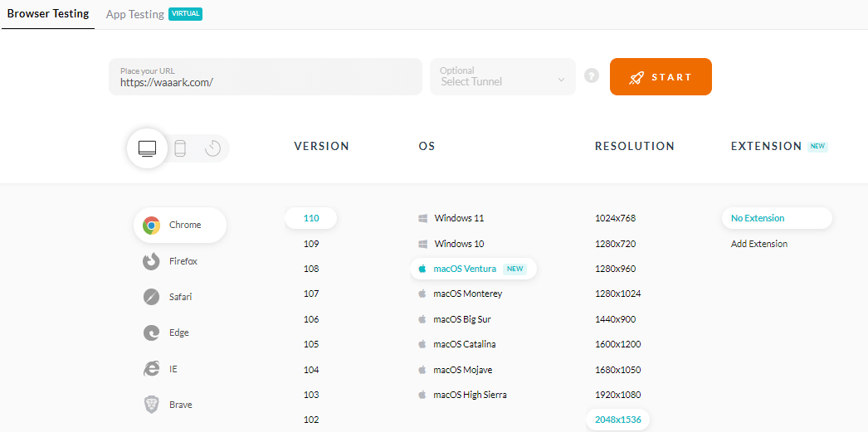Screen dimensions: 868x432
Task: Select macOS Mojave label
Action: click(463, 370)
